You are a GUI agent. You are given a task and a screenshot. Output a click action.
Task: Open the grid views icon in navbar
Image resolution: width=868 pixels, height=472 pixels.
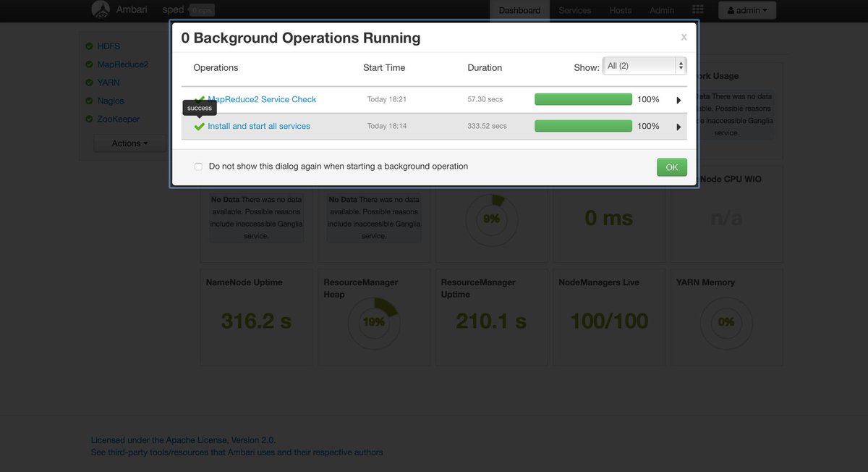tap(697, 10)
